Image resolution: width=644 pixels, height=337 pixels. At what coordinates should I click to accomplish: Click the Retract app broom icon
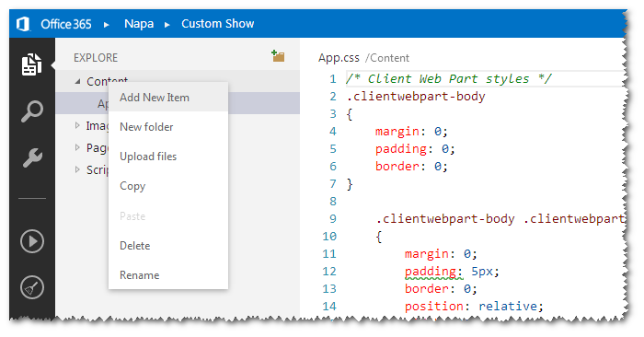pyautogui.click(x=32, y=287)
